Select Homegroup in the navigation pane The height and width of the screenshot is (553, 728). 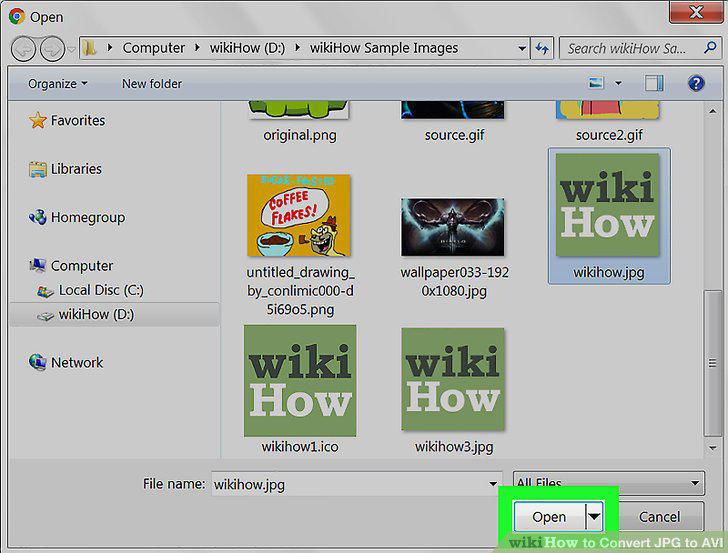pos(88,217)
